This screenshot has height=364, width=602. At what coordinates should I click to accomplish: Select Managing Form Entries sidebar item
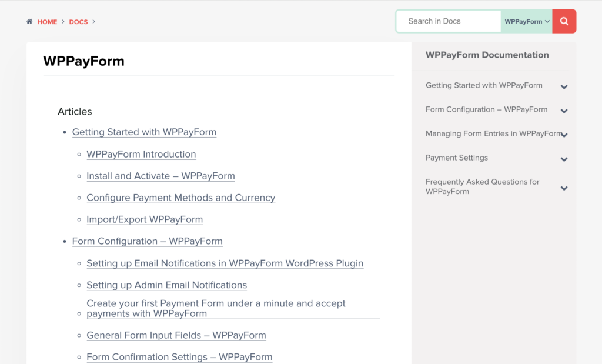pos(494,133)
